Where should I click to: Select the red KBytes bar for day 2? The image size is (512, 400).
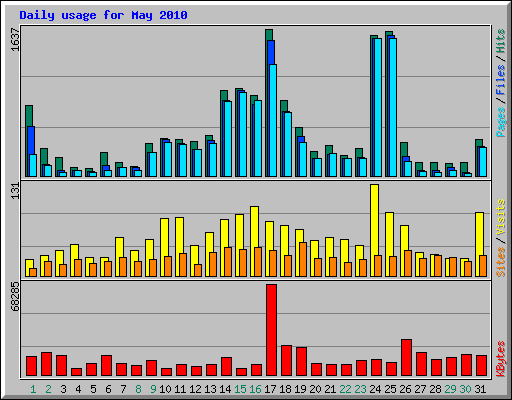(x=46, y=364)
